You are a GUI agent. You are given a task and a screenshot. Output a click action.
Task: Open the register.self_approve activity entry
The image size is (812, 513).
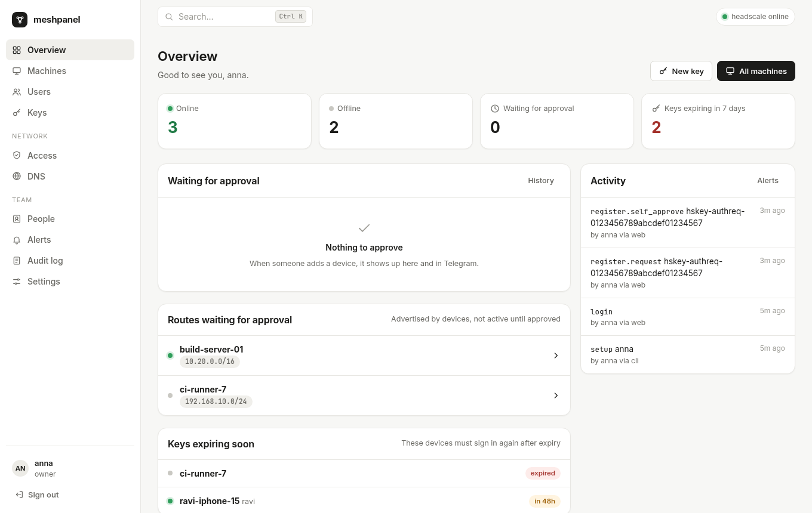click(688, 222)
